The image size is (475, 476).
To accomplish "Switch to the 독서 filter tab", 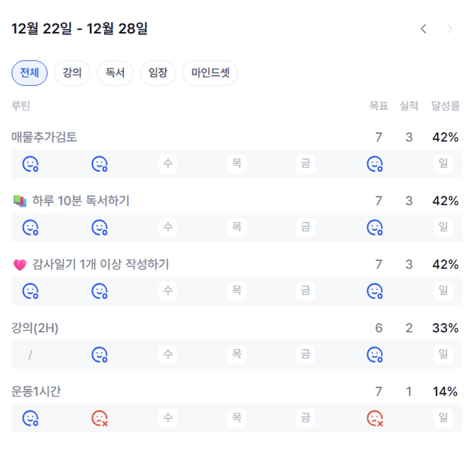I will 115,73.
